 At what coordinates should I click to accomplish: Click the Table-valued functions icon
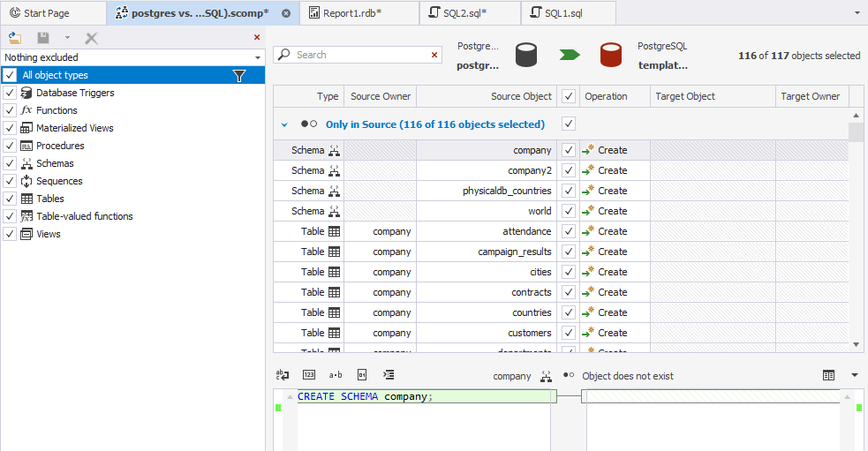click(26, 216)
